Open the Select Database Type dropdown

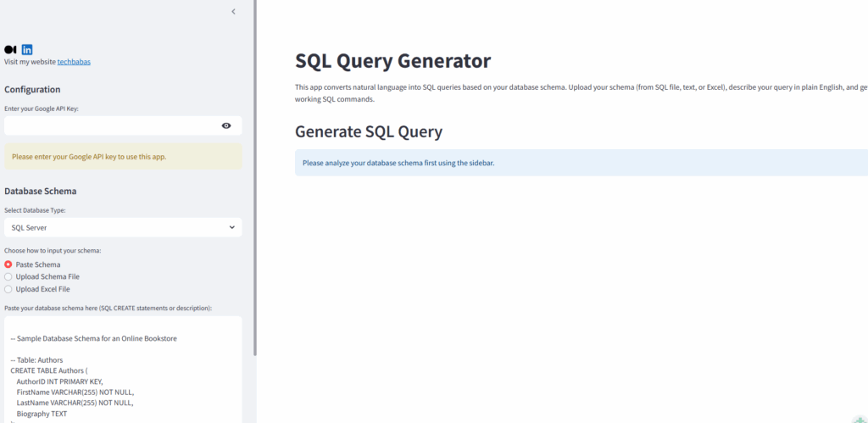tap(122, 227)
